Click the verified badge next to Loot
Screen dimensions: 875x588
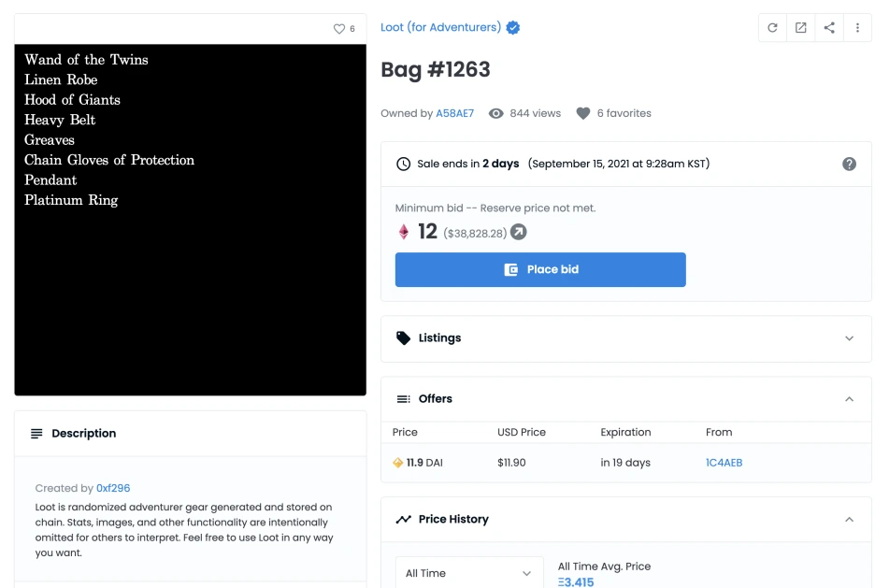(x=513, y=27)
